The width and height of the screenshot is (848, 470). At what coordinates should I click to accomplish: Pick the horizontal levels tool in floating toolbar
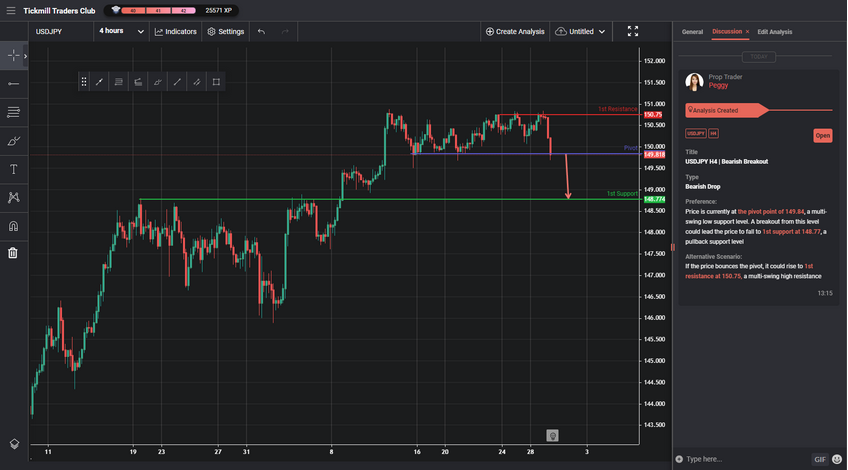tap(118, 82)
